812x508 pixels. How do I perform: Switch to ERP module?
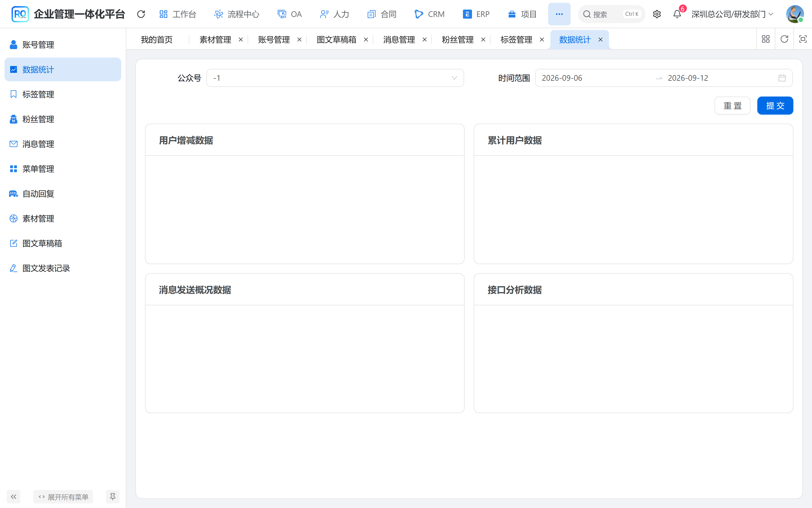coord(476,14)
